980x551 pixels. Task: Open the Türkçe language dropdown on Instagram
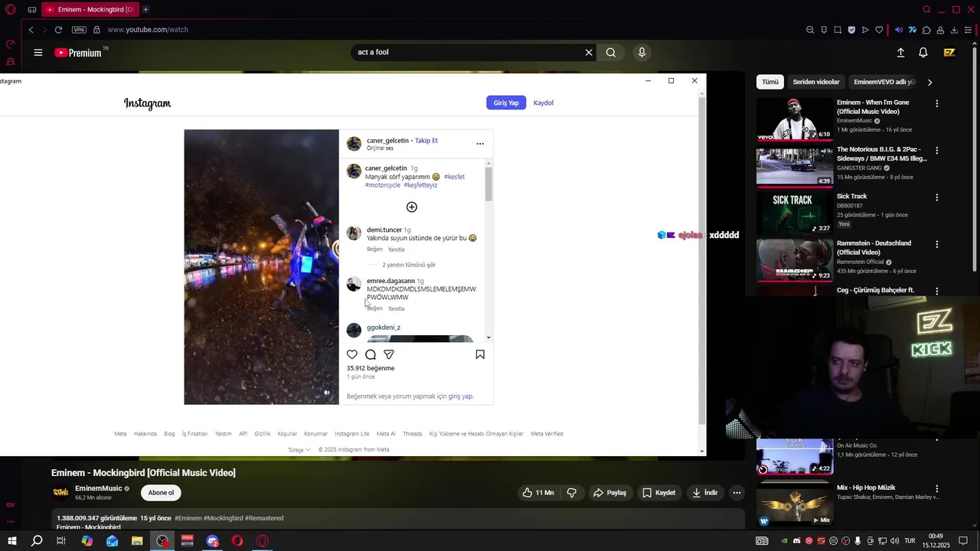tap(299, 450)
